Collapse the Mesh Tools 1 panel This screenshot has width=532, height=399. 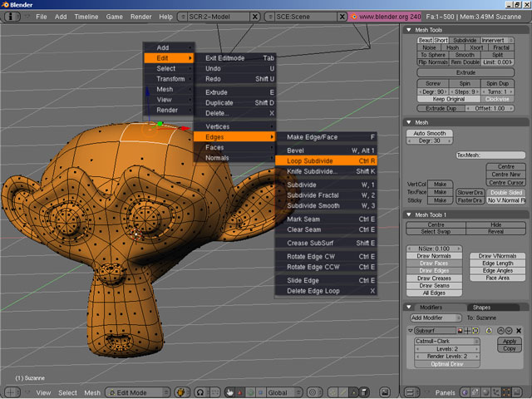[409, 214]
